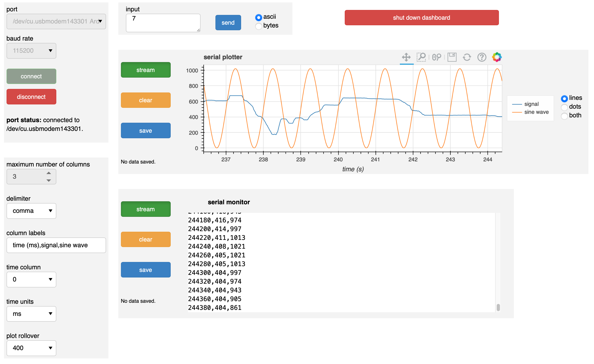
Task: Expand the baud rate dropdown
Action: [x=32, y=50]
